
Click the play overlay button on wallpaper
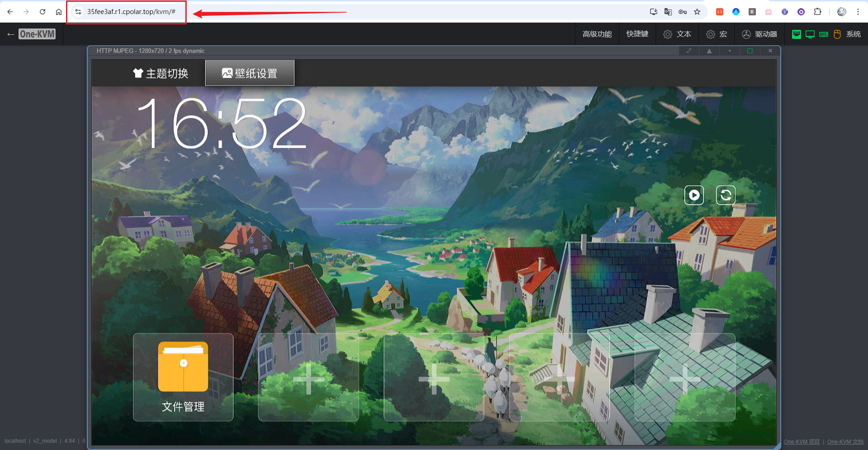694,195
